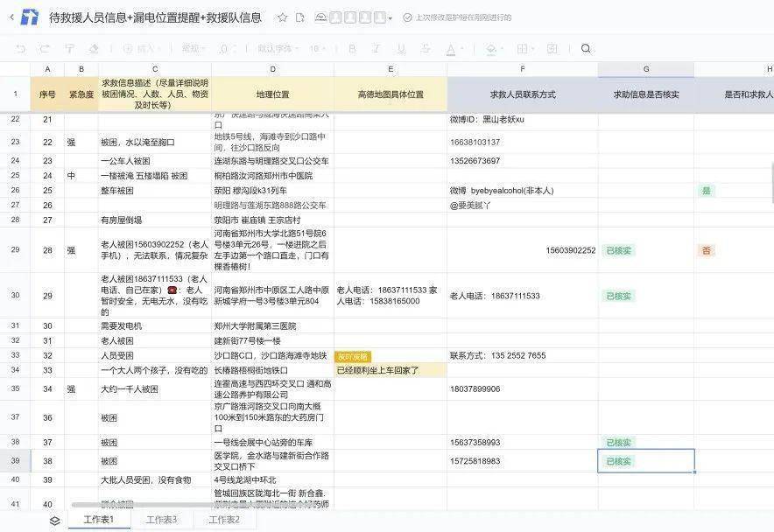Expand the 默认字体 font dropdown
Image resolution: width=774 pixels, height=532 pixels.
coord(278,49)
